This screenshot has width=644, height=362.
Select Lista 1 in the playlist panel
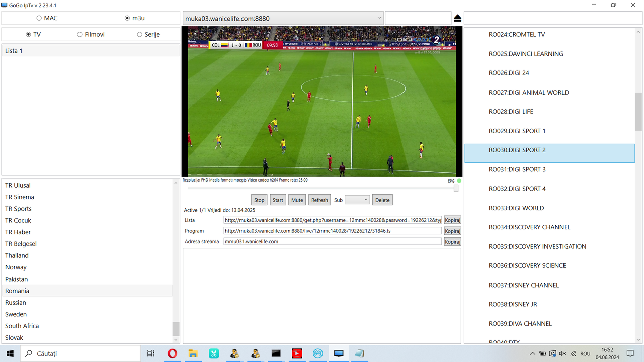91,51
